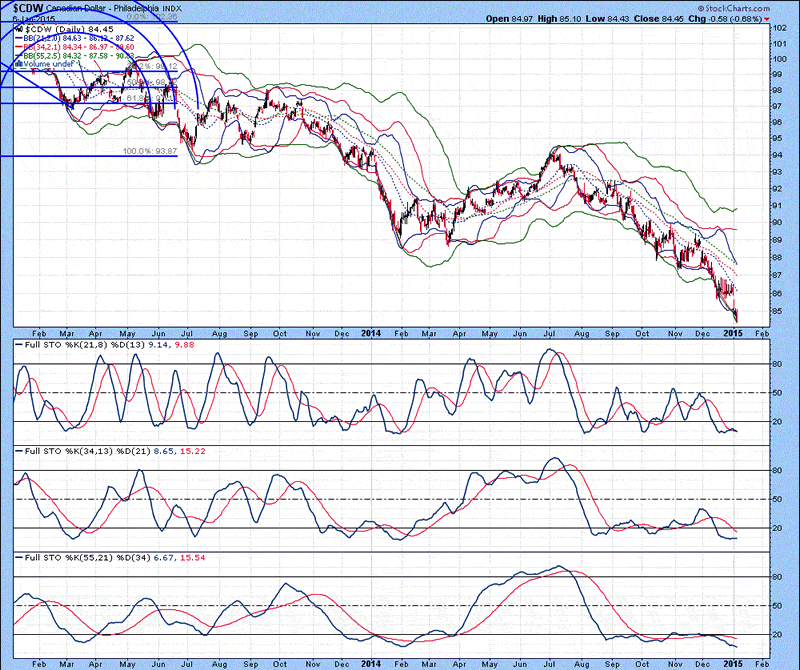
Task: Click the Volume undef legend icon
Action: tap(17, 64)
